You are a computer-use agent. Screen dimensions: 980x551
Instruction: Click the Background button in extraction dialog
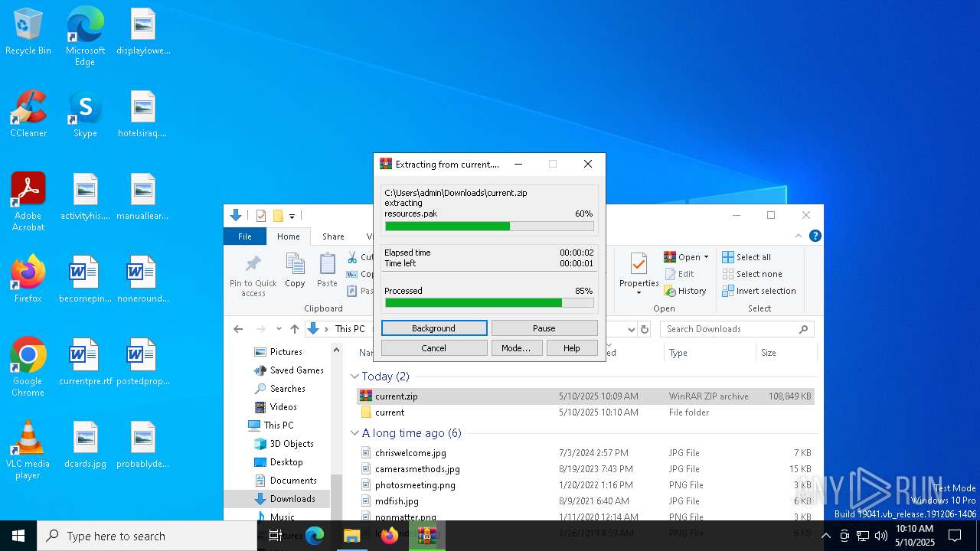tap(434, 328)
